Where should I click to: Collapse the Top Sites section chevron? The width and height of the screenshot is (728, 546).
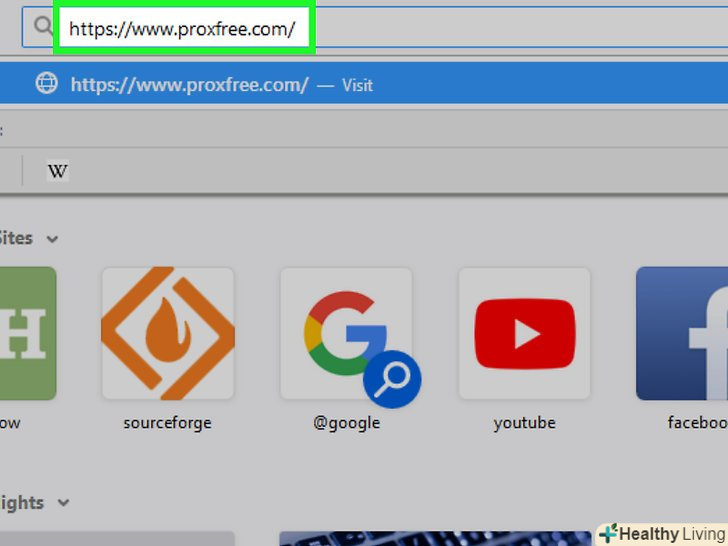click(x=52, y=240)
